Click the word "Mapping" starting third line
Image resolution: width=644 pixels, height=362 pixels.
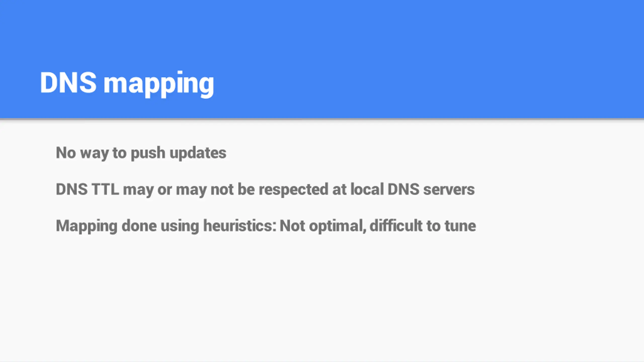click(87, 226)
